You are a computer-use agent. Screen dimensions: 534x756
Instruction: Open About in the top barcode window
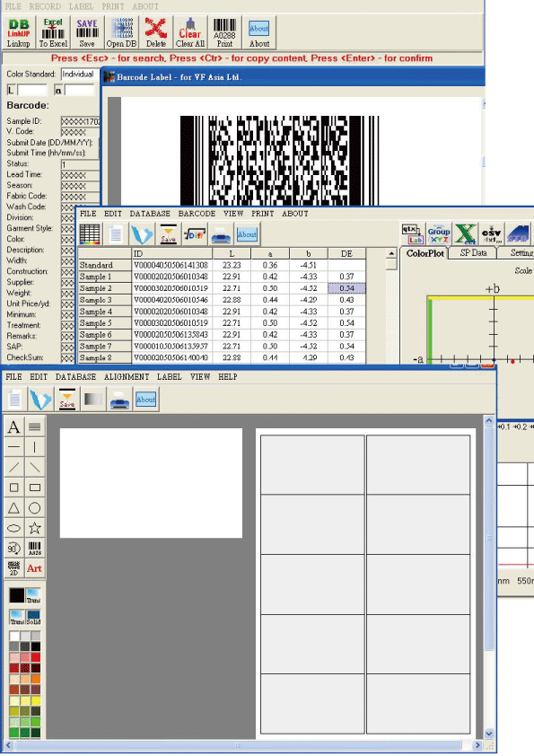pos(258,32)
